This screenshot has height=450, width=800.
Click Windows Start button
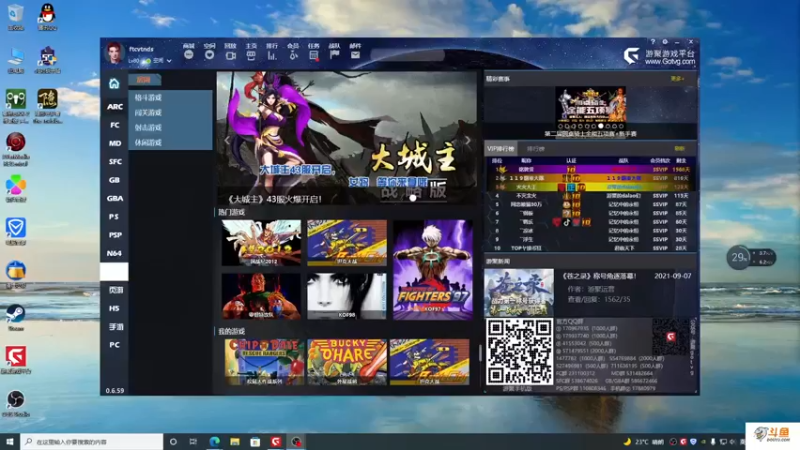pos(10,441)
